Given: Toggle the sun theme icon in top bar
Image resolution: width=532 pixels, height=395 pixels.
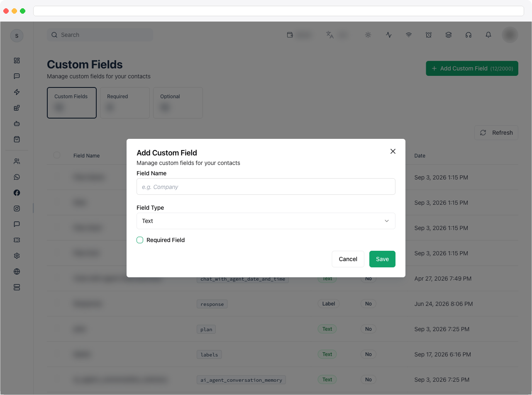Looking at the screenshot, I should pos(368,35).
